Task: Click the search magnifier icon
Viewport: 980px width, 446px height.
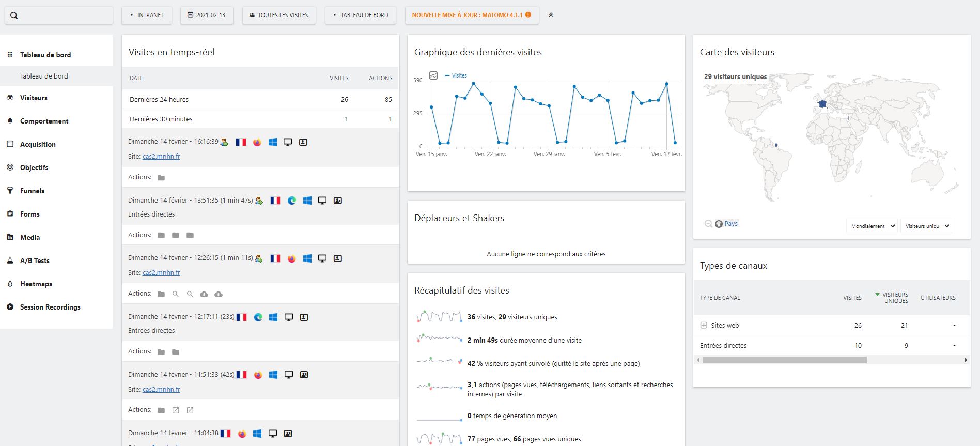Action: point(14,16)
